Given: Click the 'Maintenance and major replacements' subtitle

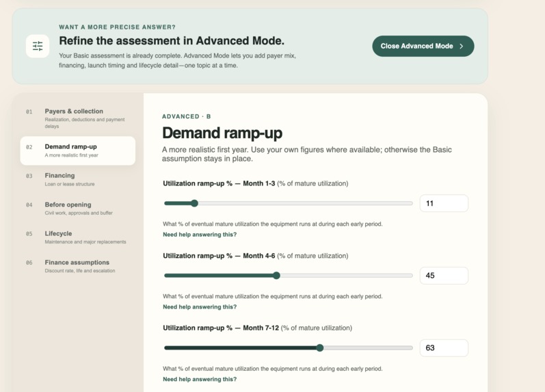Looking at the screenshot, I should [x=85, y=241].
